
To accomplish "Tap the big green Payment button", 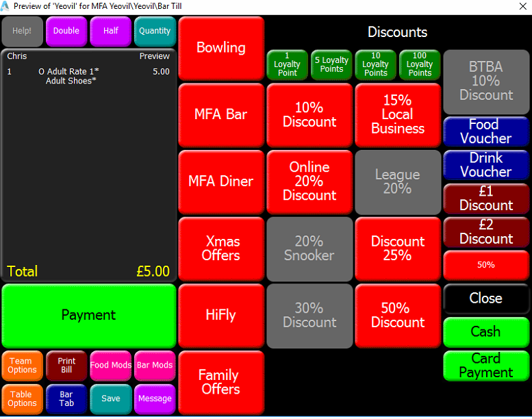I will coord(89,316).
